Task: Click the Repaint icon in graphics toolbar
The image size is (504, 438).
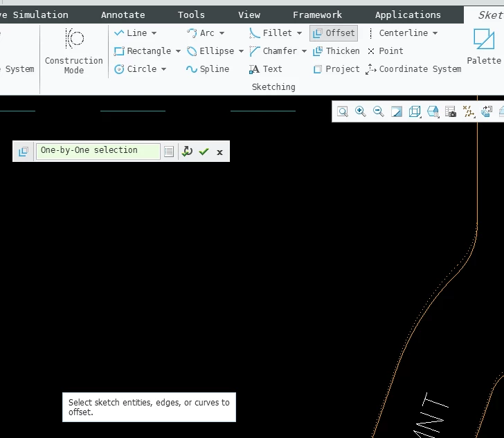Action: click(396, 111)
